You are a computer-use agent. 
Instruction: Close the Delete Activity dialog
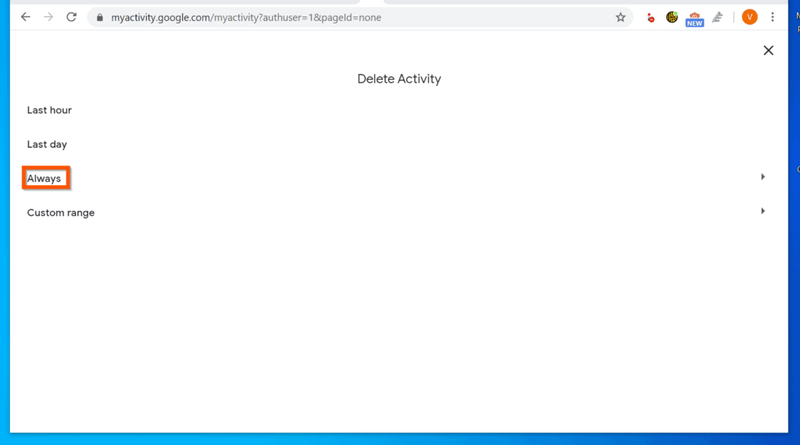pos(768,50)
